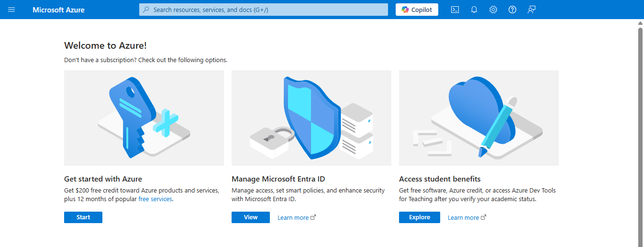
Task: Click the Explore student benefits button
Action: click(x=420, y=217)
